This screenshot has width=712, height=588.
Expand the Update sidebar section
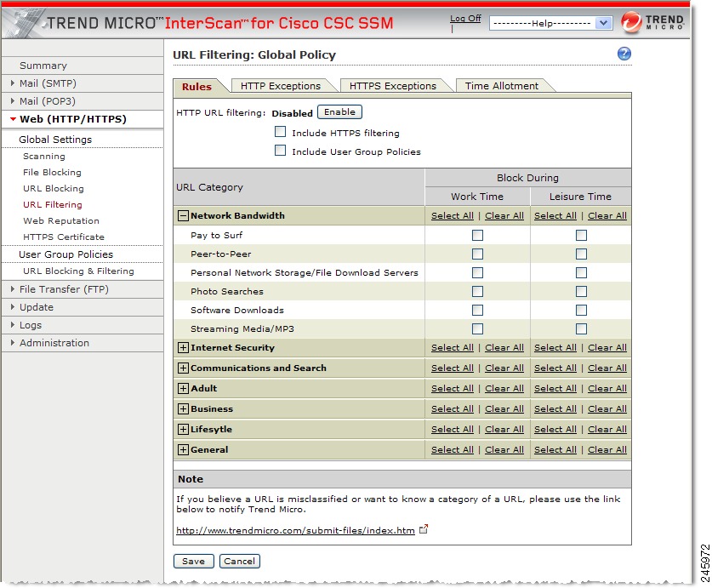pyautogui.click(x=13, y=307)
